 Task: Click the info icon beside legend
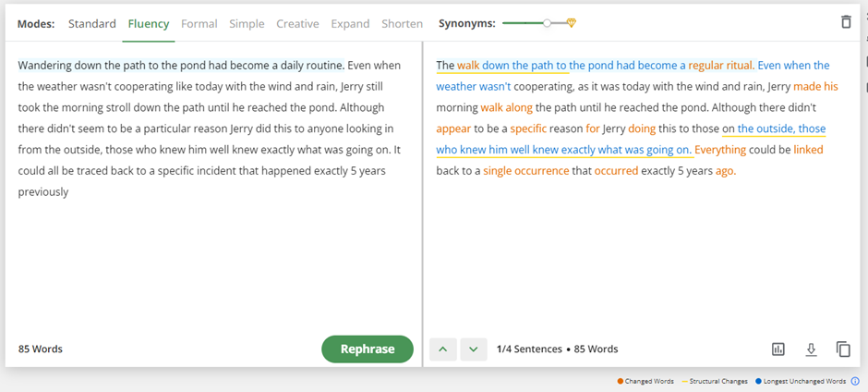pyautogui.click(x=854, y=381)
